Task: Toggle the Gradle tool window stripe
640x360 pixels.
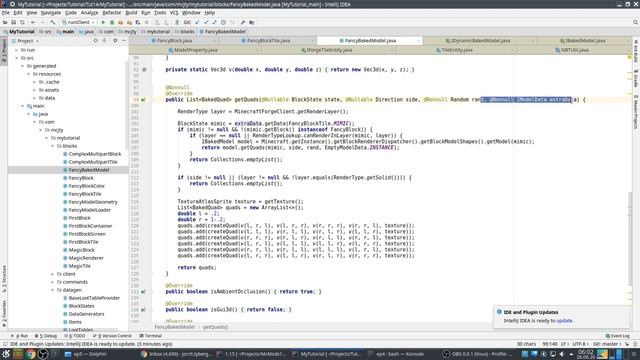Action: 636,78
